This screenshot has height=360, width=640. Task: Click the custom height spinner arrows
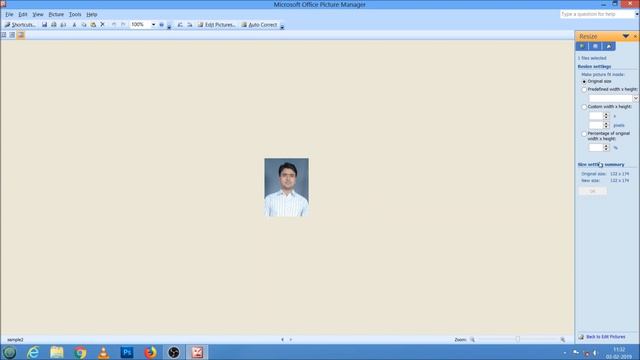click(606, 125)
